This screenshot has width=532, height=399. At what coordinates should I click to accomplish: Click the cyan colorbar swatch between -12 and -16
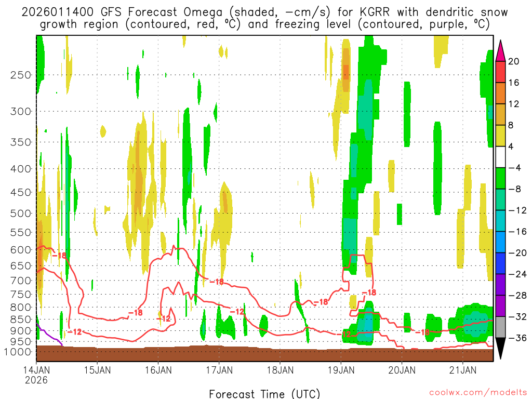coord(500,221)
